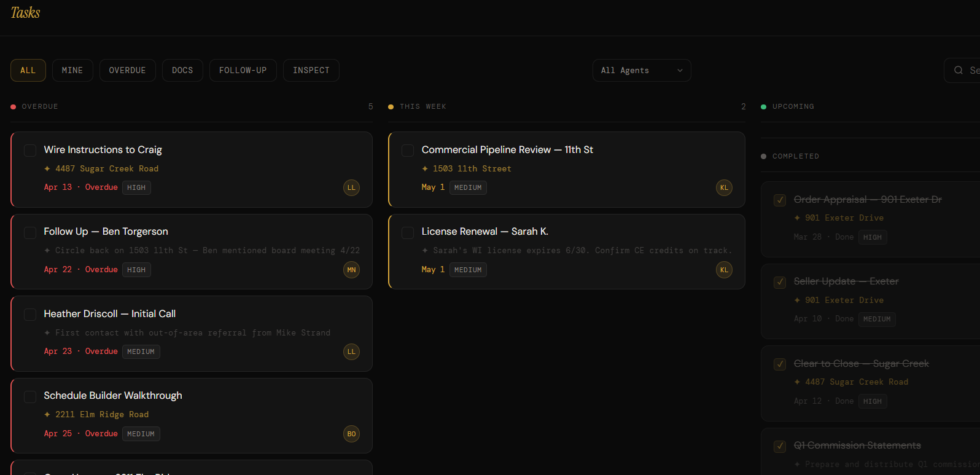Mark Heather Driscoll Initial Call complete

[x=29, y=315]
